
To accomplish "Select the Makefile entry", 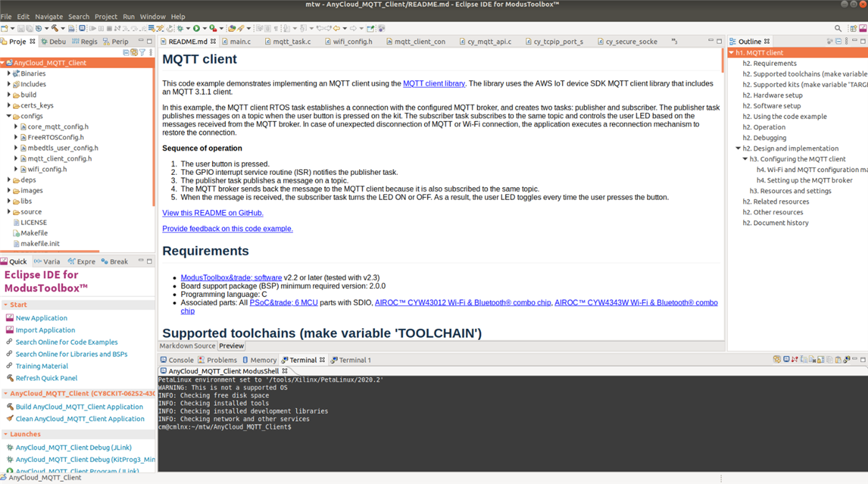I will tap(34, 233).
